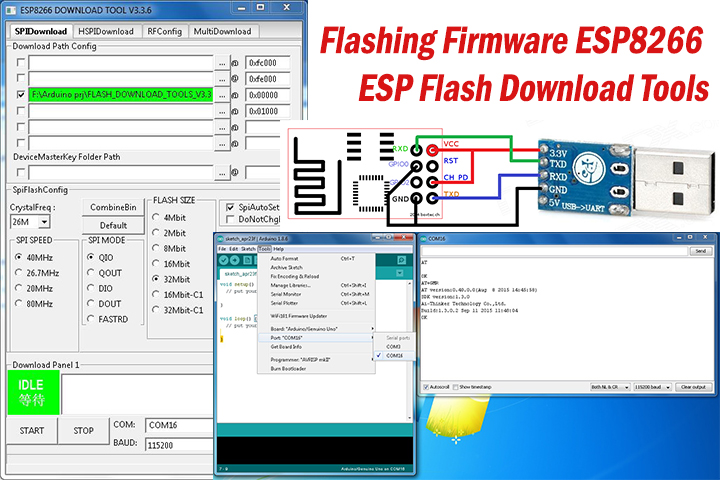Click the COM16 port combo box in download tool
Image resolution: width=720 pixels, height=480 pixels.
tap(180, 425)
